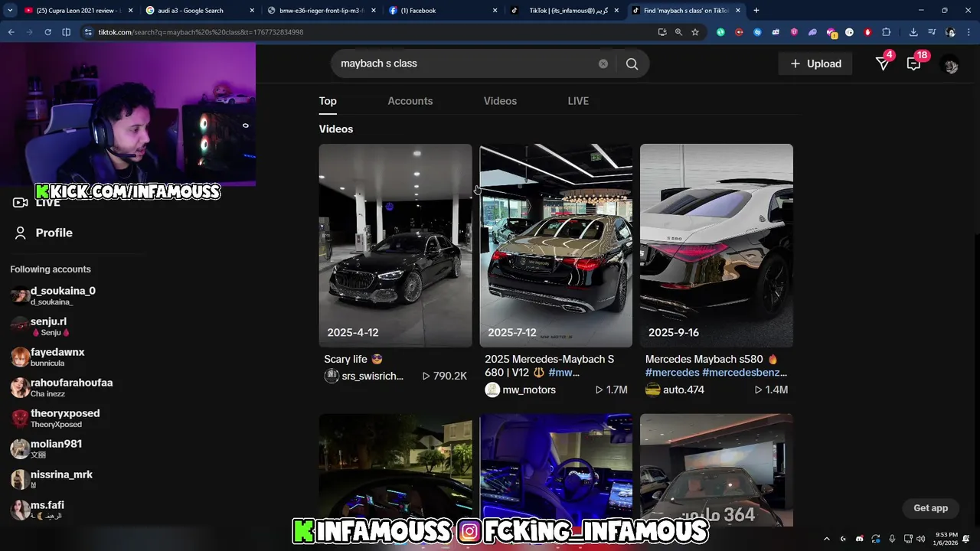Go back using the browser back arrow
The image size is (980, 551).
pos(11,32)
